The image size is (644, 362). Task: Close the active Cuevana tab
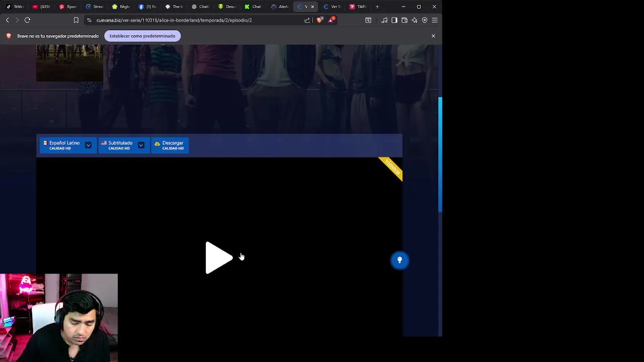[x=312, y=7]
